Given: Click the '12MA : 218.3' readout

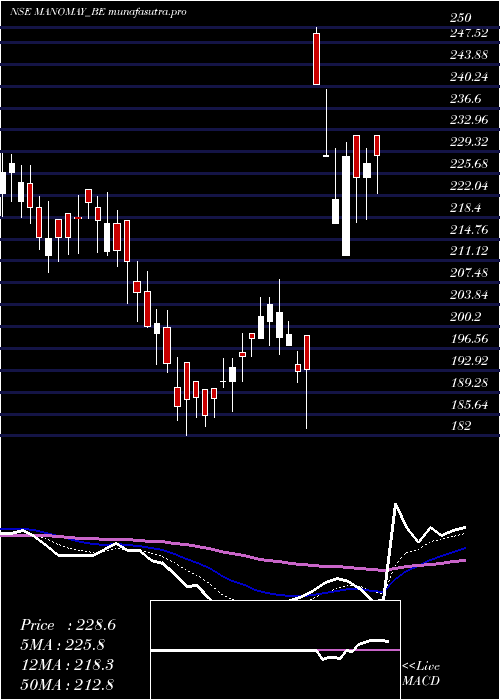Looking at the screenshot, I should [66, 665].
